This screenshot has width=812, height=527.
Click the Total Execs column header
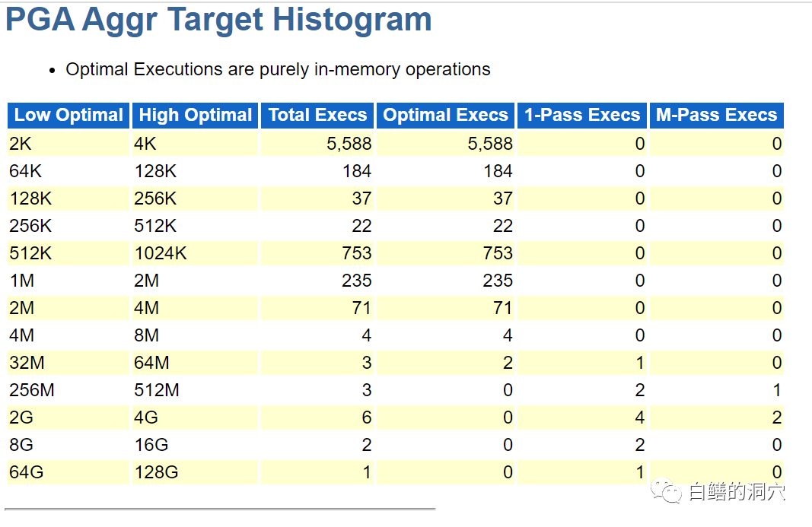[x=317, y=116]
